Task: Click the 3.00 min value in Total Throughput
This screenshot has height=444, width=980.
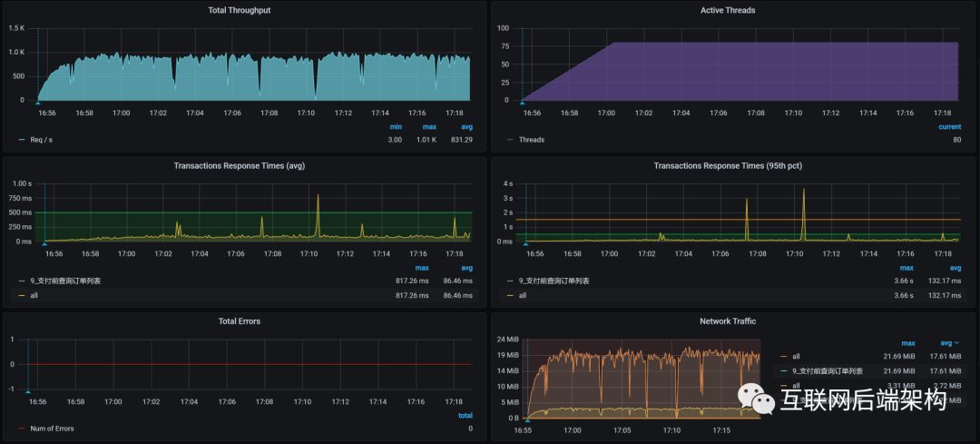Action: tap(395, 140)
